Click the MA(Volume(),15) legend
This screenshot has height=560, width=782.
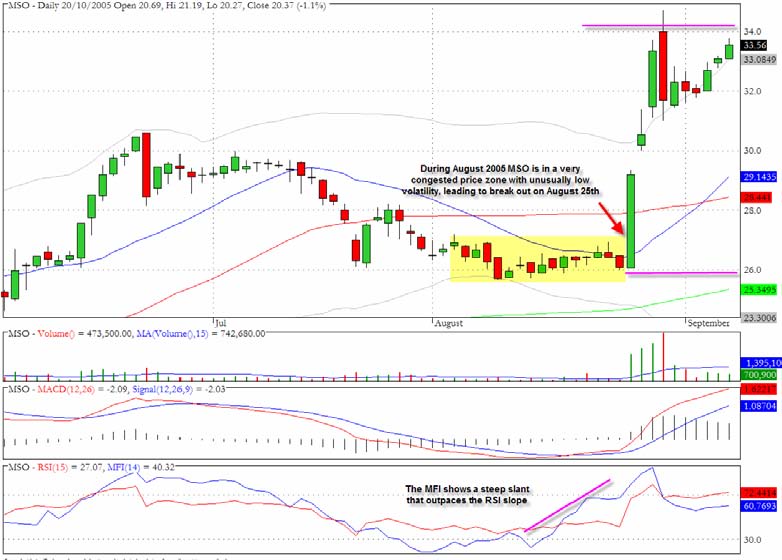point(172,334)
